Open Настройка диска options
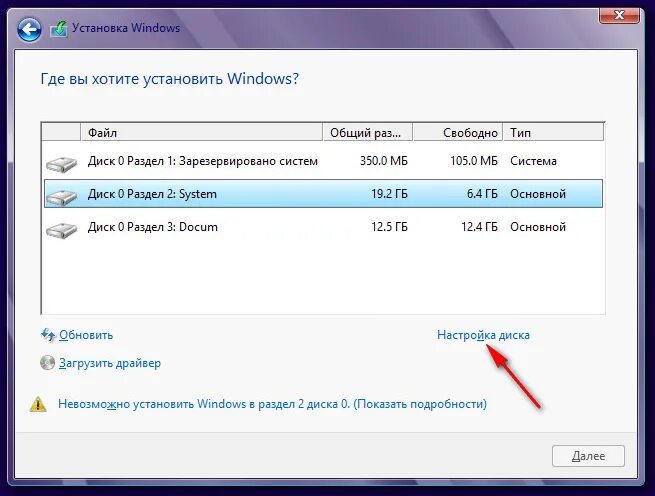The width and height of the screenshot is (655, 496). pyautogui.click(x=483, y=335)
